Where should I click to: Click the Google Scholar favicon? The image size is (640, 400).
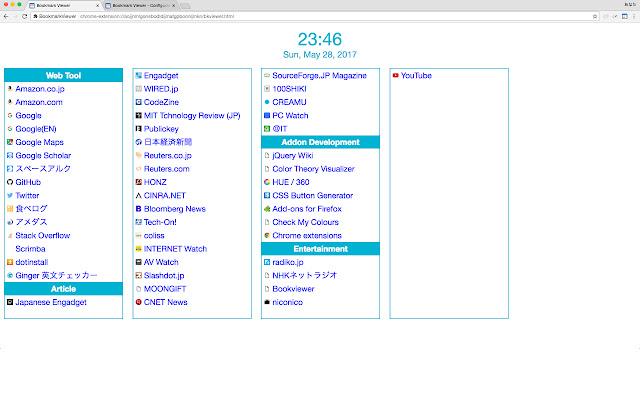pyautogui.click(x=10, y=156)
